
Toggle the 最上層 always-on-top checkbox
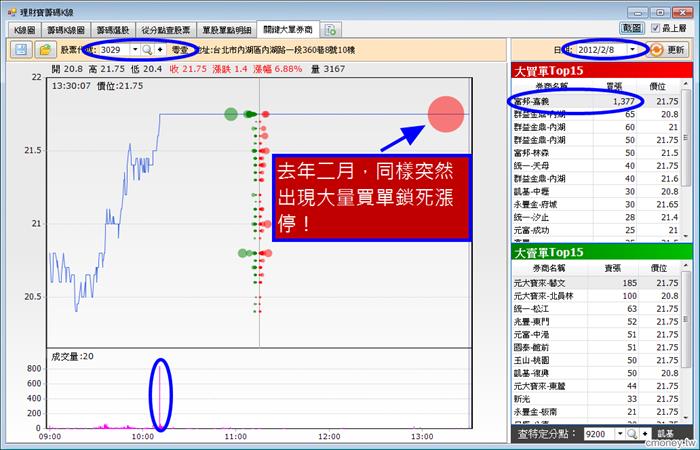[x=655, y=28]
